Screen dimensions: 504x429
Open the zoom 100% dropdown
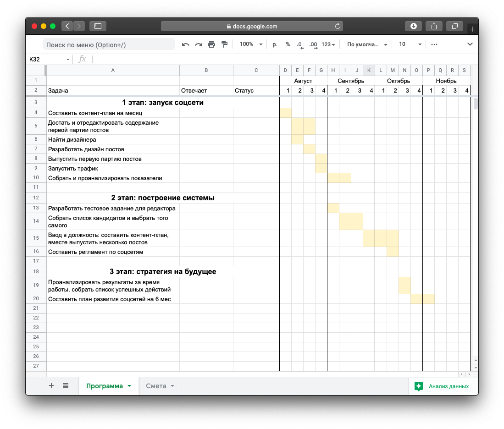tap(251, 44)
